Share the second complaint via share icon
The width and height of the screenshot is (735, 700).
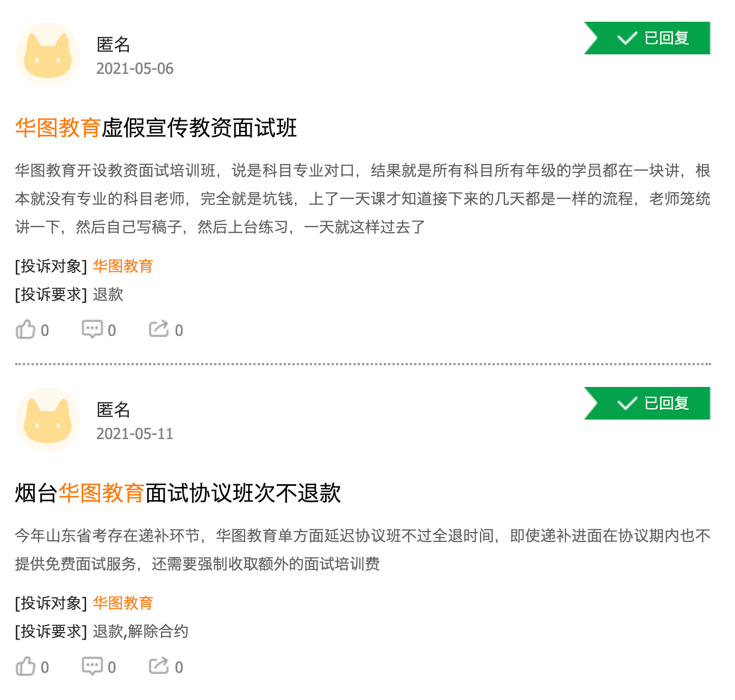[x=159, y=666]
